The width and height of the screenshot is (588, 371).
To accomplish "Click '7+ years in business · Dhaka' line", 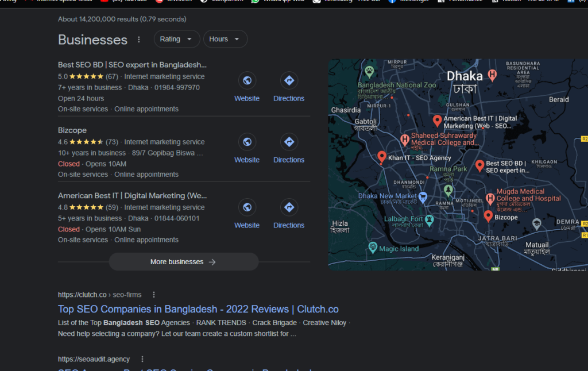I will 129,87.
